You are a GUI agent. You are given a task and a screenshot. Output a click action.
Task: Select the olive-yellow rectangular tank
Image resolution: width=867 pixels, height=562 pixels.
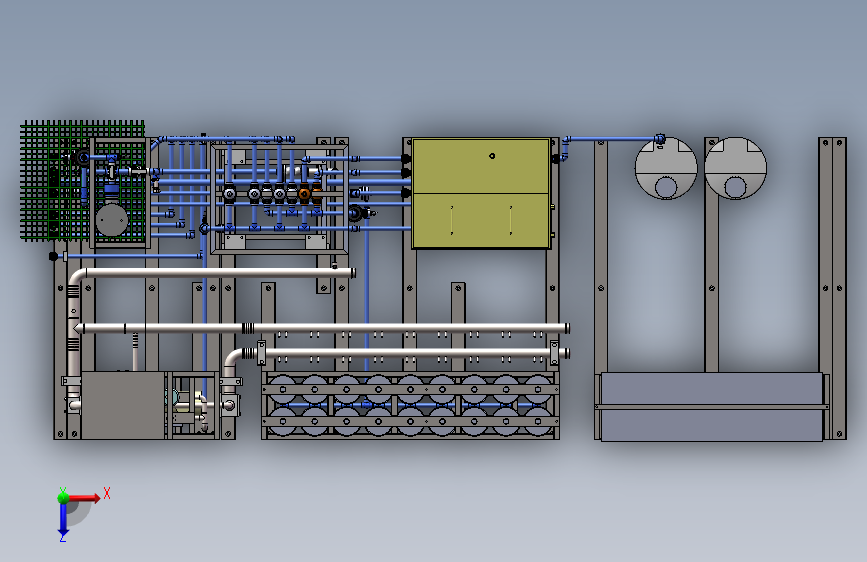(481, 193)
